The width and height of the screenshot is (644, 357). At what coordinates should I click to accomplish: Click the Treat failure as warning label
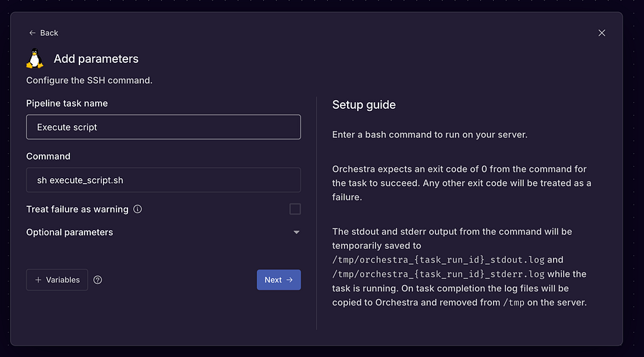(x=77, y=209)
